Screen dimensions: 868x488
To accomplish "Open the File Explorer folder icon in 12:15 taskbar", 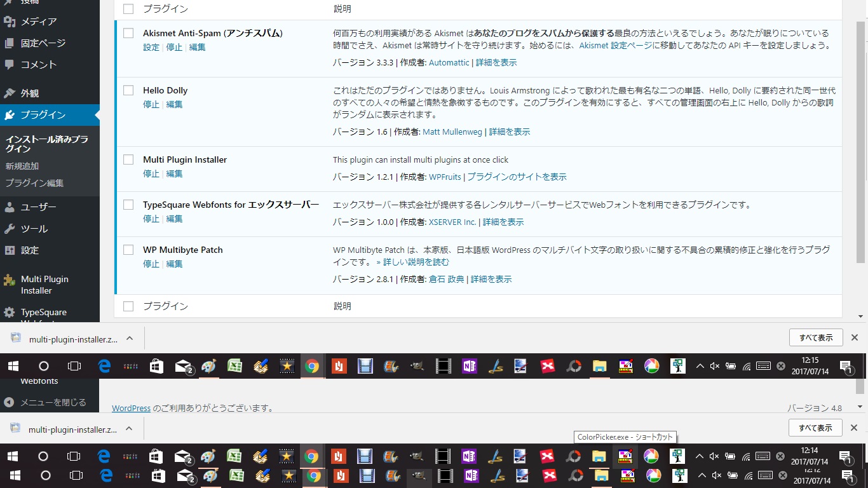I will click(599, 366).
